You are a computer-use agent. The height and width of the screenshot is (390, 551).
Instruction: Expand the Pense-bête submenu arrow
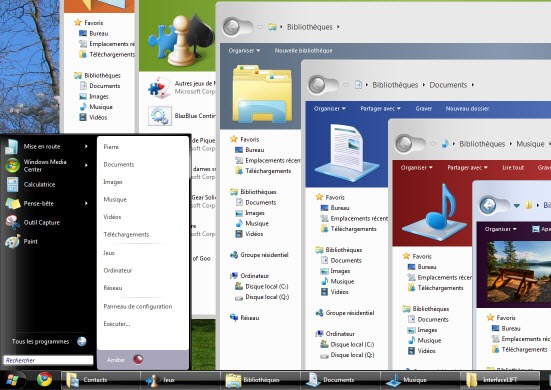[x=86, y=203]
